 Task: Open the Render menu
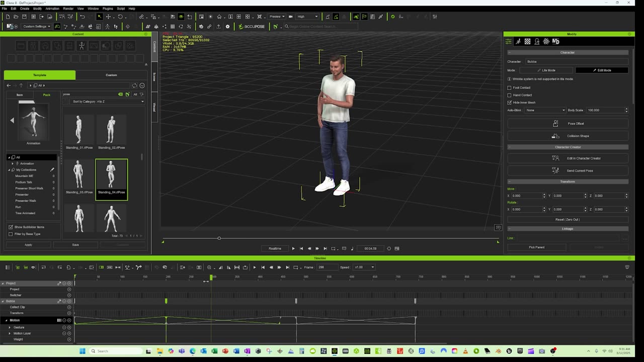click(68, 9)
